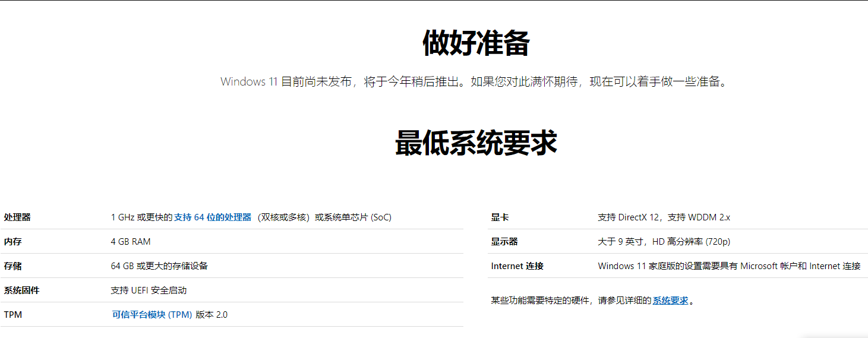Click the 最低系统要求 heading
Screen dimensions: 868x338
[x=476, y=143]
